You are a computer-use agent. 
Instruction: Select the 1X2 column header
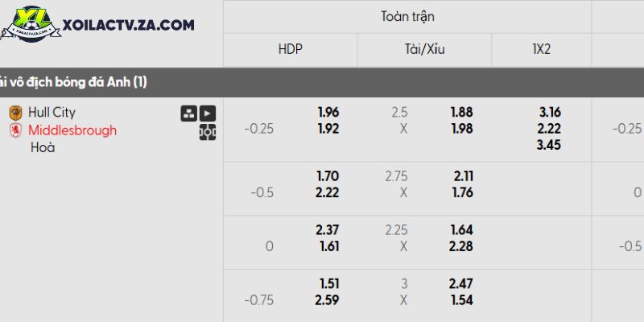tap(541, 50)
